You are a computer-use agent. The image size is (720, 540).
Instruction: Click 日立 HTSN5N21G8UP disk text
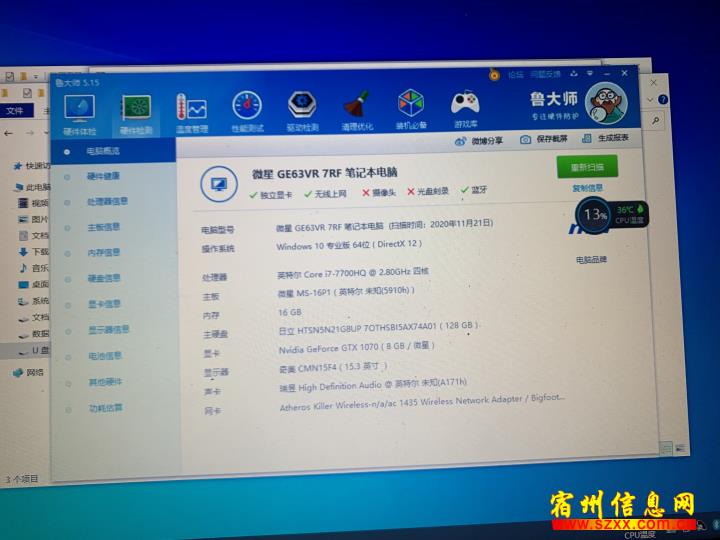(379, 328)
